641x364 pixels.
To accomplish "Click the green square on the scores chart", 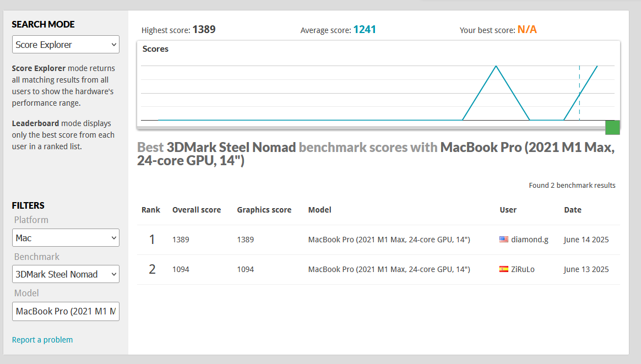I will click(612, 128).
